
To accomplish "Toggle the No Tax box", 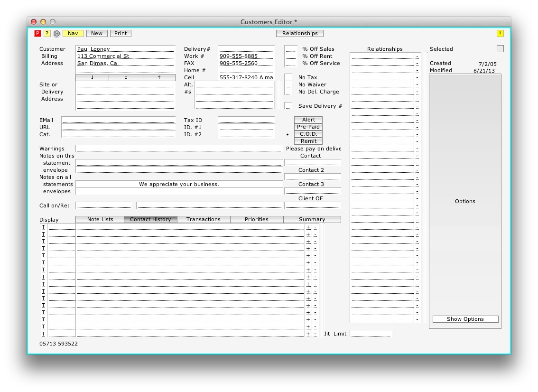I will 288,77.
